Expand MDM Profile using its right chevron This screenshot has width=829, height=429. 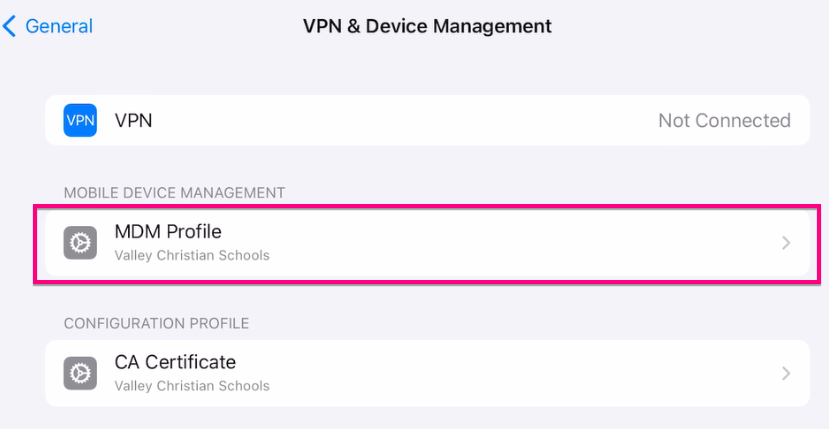click(x=786, y=243)
